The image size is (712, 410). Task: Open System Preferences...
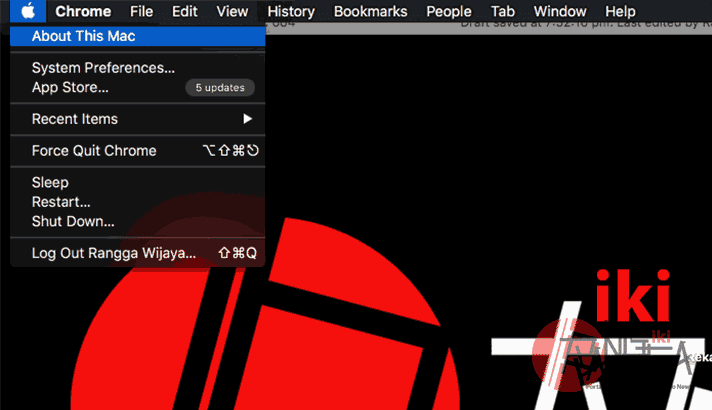[138, 68]
